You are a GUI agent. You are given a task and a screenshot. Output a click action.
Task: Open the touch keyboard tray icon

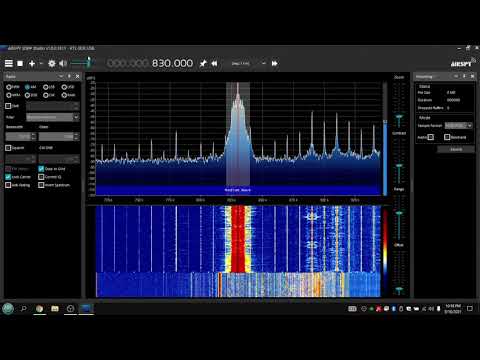352,309
